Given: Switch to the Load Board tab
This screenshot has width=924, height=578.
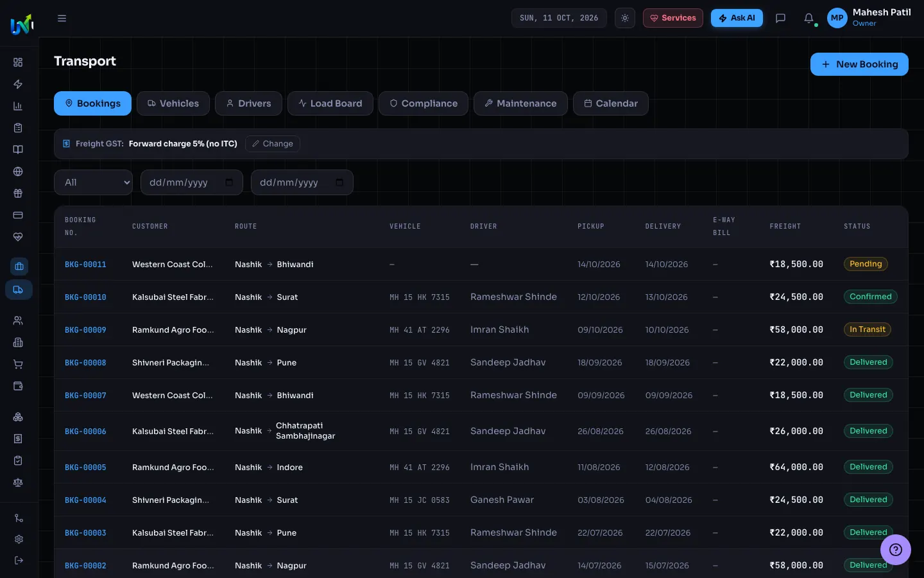Looking at the screenshot, I should [x=330, y=103].
